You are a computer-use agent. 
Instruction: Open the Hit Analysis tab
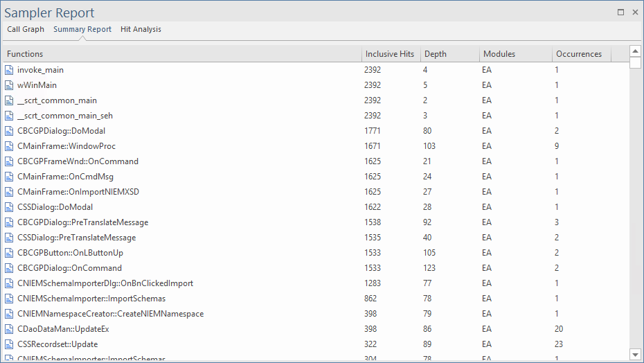point(141,30)
